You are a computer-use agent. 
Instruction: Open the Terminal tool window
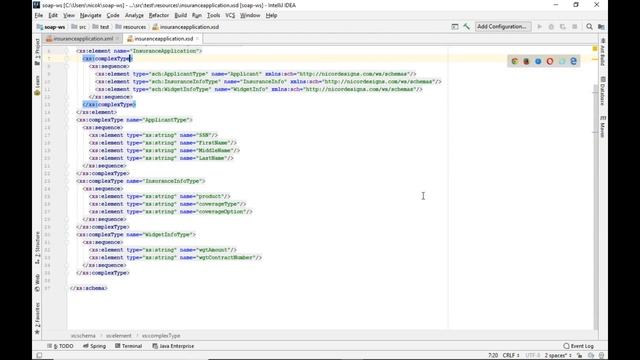(129, 346)
